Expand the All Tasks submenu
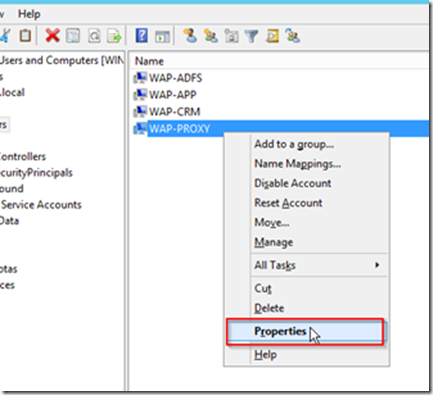 point(319,265)
